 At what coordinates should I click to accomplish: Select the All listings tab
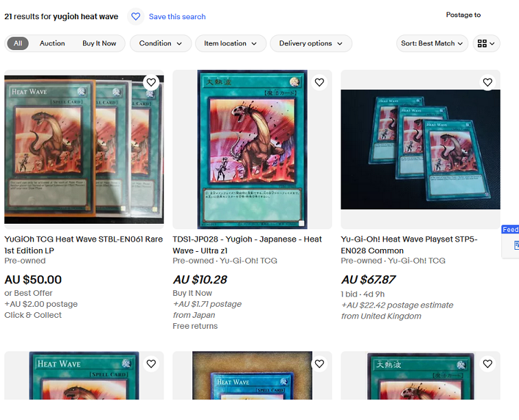coord(18,43)
